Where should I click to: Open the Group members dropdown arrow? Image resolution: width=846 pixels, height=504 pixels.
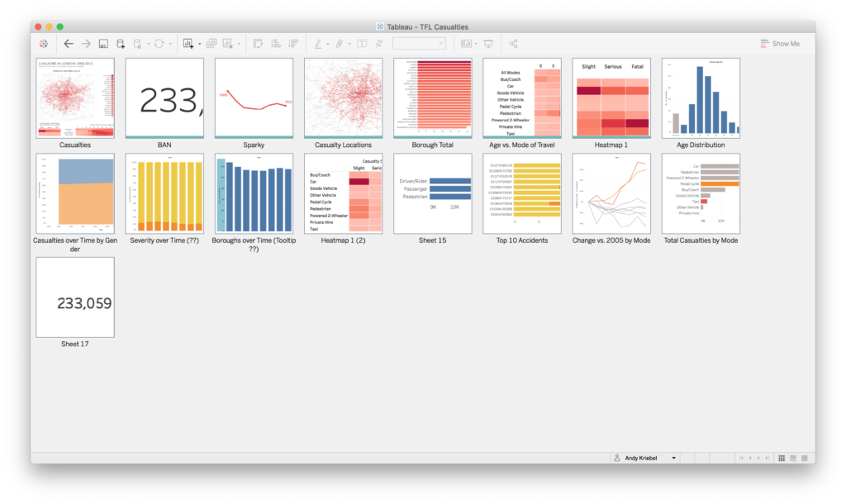(349, 45)
